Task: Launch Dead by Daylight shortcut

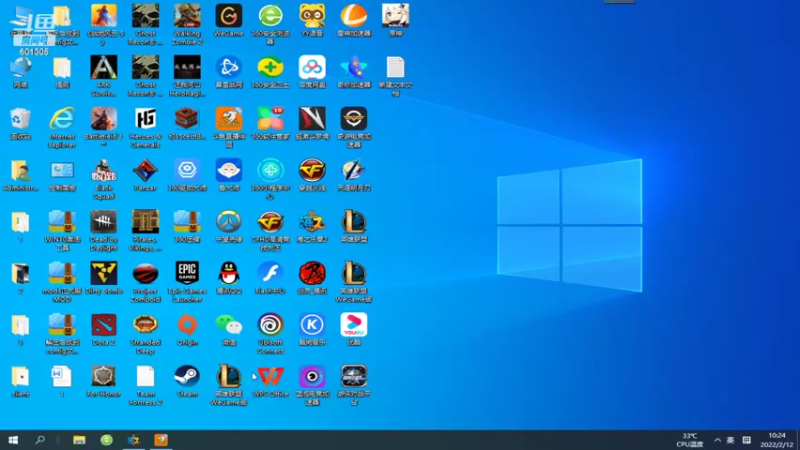Action: (x=104, y=230)
